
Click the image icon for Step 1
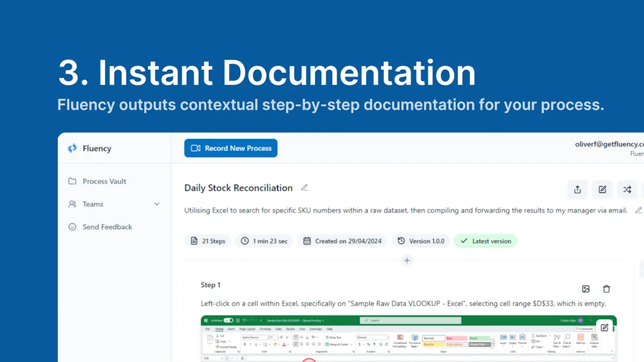coord(586,288)
